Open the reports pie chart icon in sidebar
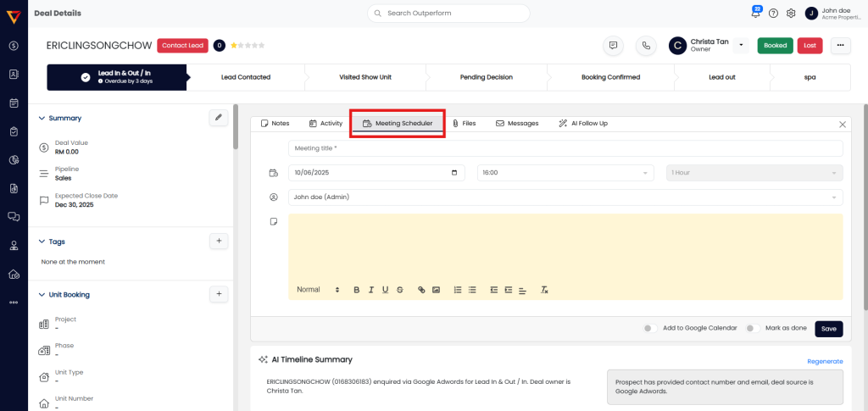 (14, 160)
